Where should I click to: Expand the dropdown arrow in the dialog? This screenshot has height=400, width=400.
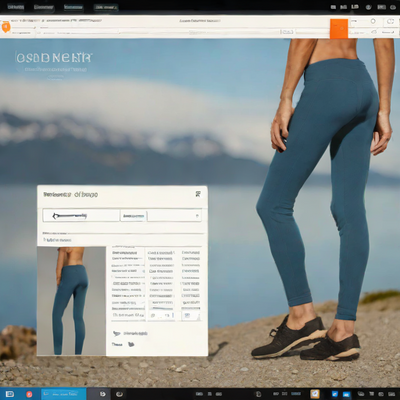click(197, 216)
